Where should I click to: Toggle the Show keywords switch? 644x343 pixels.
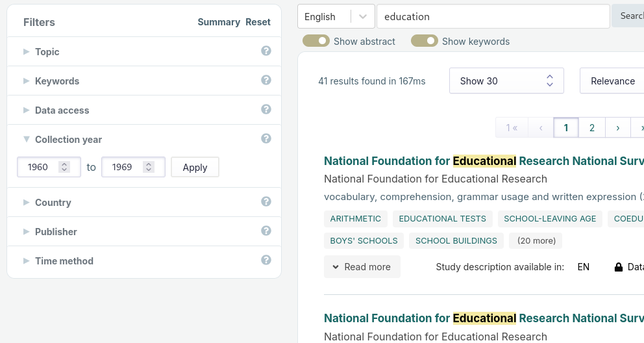(425, 41)
